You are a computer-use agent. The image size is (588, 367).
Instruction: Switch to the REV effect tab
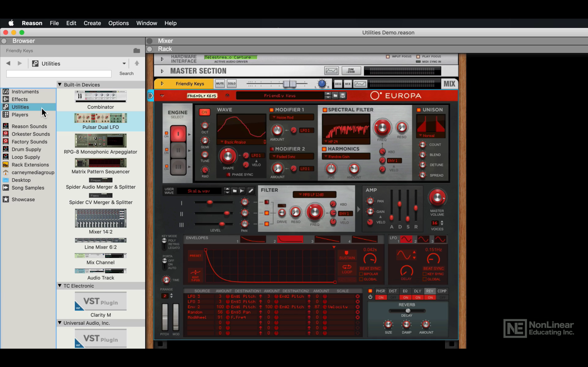[430, 291]
